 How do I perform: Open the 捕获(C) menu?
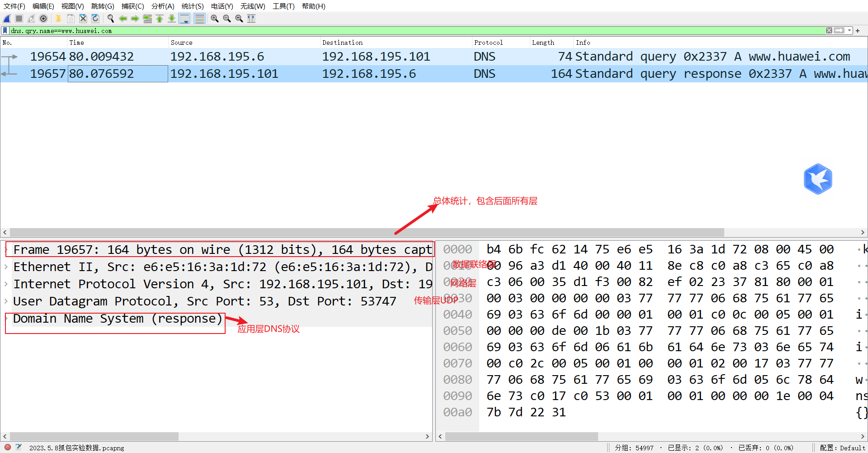[132, 6]
